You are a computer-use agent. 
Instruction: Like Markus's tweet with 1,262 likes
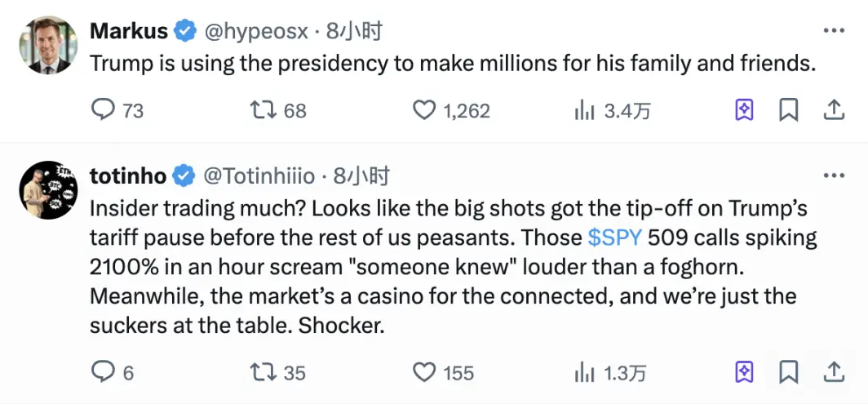click(424, 110)
